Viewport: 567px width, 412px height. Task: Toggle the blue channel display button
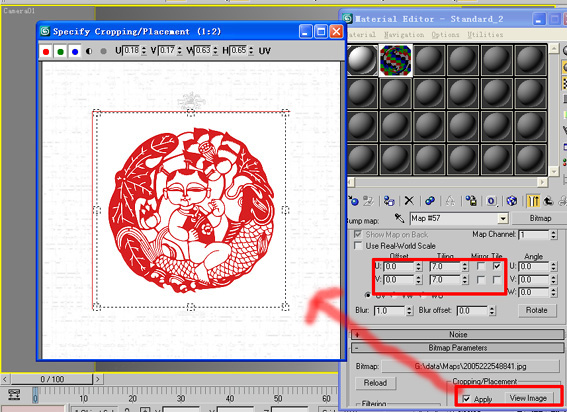click(75, 51)
